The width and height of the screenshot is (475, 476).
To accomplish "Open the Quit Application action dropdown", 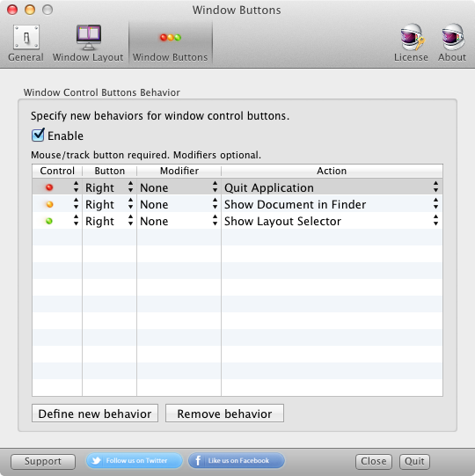I will 332,187.
